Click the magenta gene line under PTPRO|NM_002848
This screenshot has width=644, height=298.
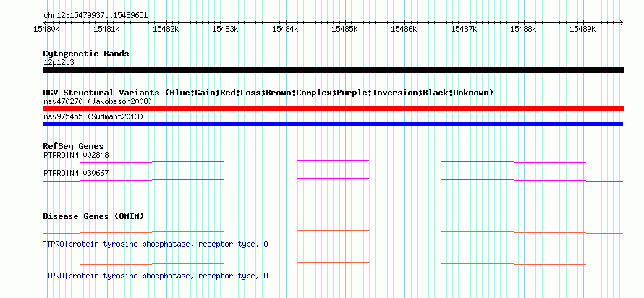tap(333, 162)
